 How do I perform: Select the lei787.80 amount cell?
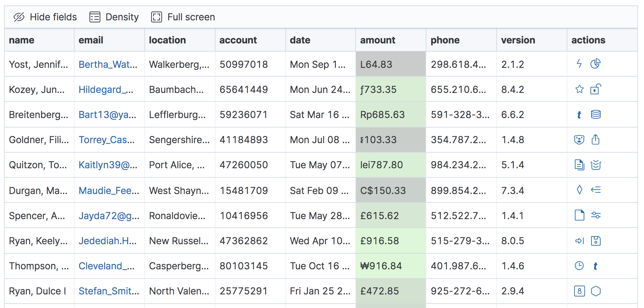[x=391, y=165]
